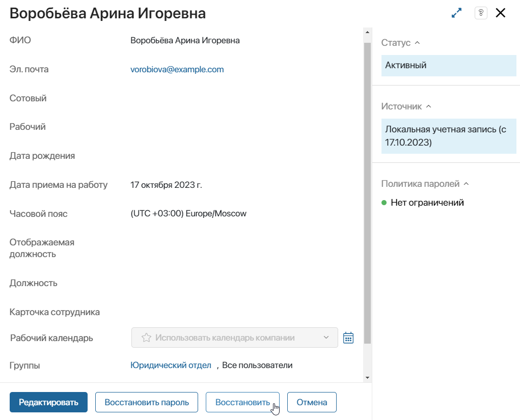This screenshot has width=520, height=420.
Task: Click the date 17 октября 2023 г.
Action: click(166, 185)
